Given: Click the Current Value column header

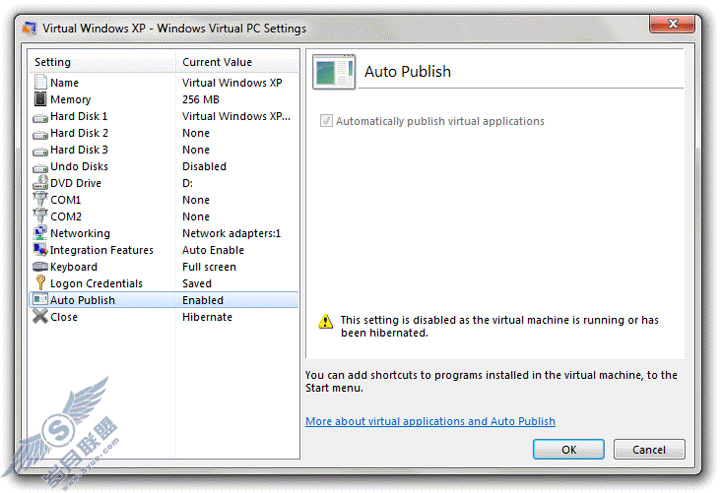Looking at the screenshot, I should 237,62.
